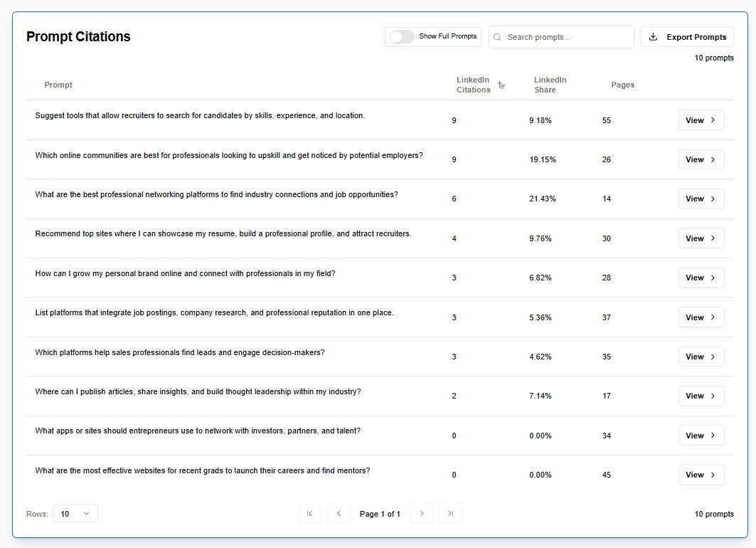Click the 19.15% LinkedIn Share value
This screenshot has width=756, height=548.
543,159
